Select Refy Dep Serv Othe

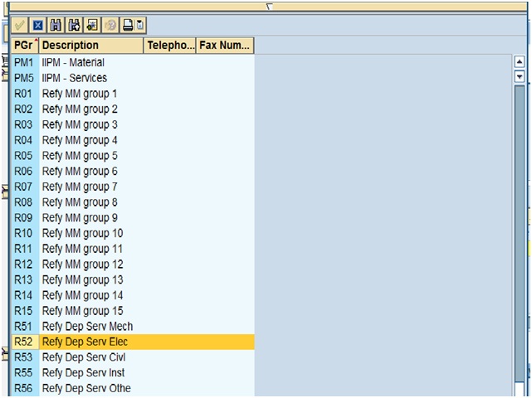tap(86, 389)
